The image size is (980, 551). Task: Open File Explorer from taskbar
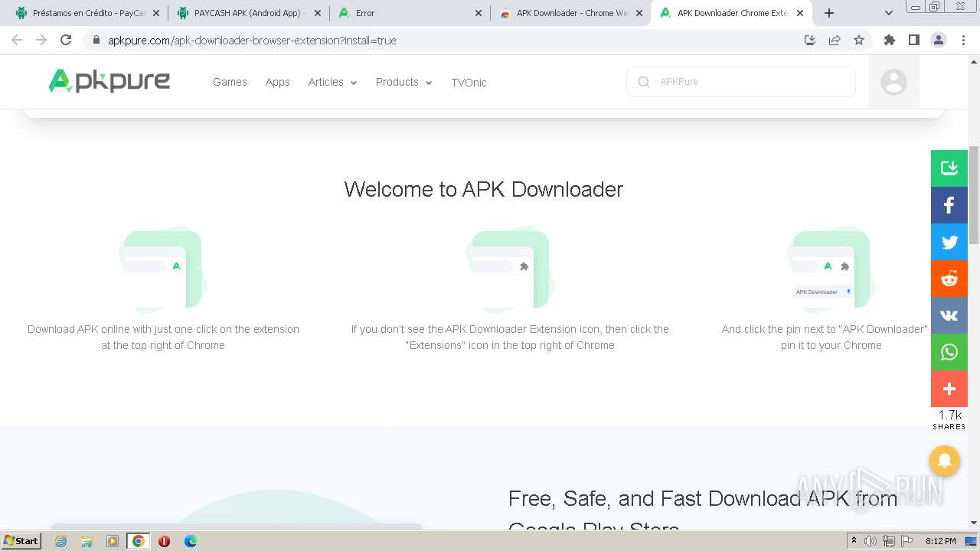tap(87, 541)
